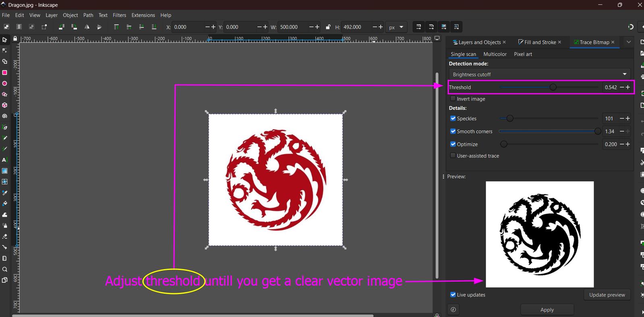The height and width of the screenshot is (317, 644).
Task: Toggle move gradients with object
Action: pos(444,27)
